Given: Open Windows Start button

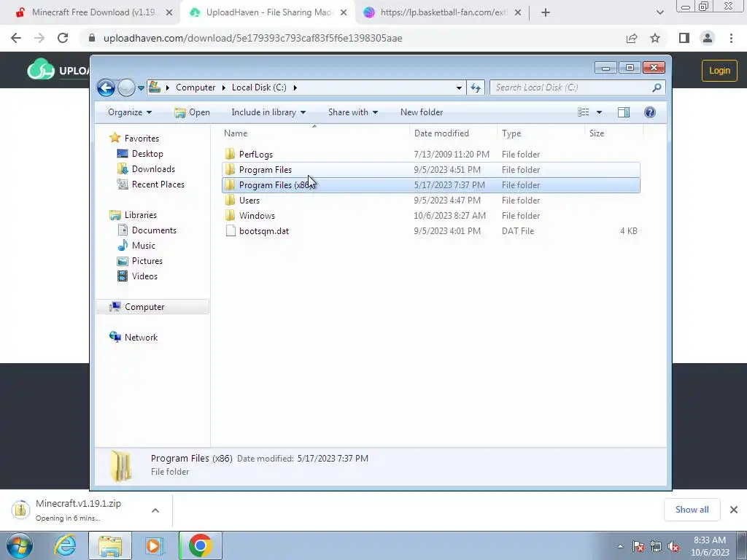Looking at the screenshot, I should tap(20, 545).
